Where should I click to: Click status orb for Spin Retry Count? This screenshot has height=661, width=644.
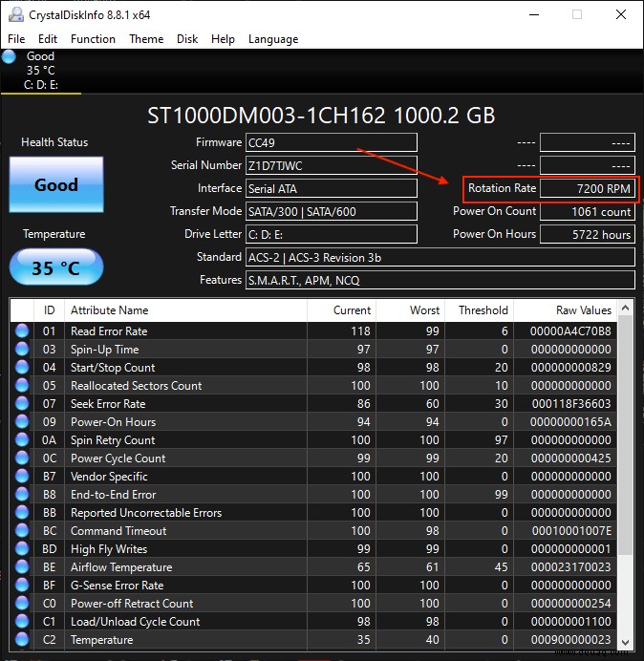pos(22,439)
